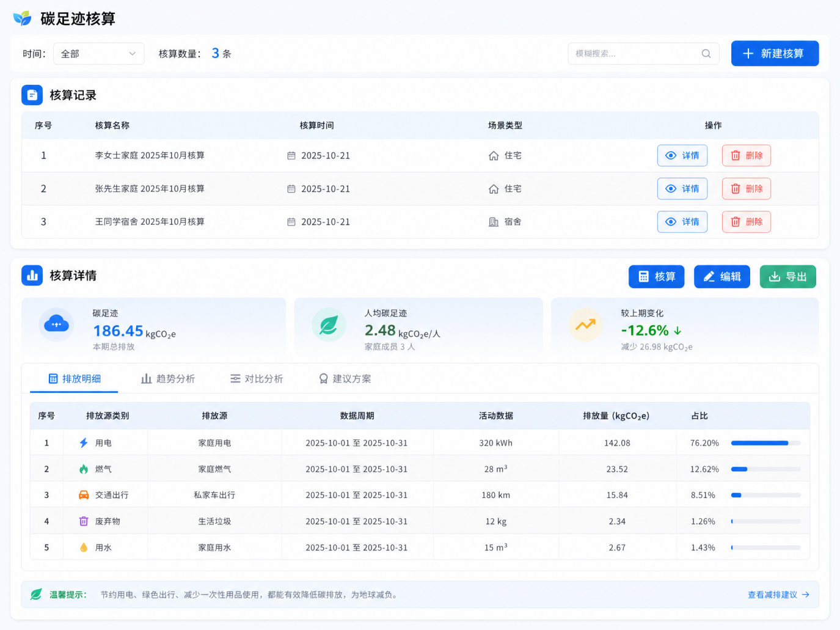Switch to the 趋势分析 tab

point(168,379)
